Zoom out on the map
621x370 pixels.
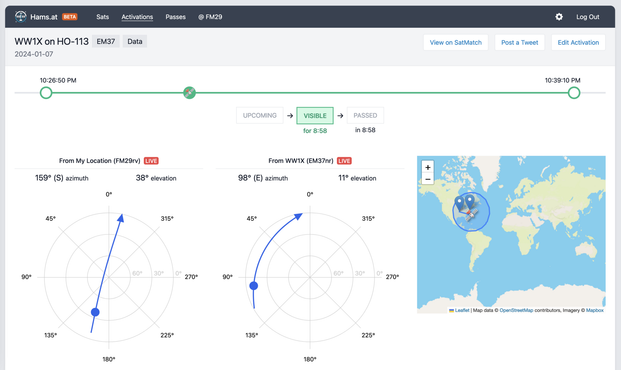[428, 179]
